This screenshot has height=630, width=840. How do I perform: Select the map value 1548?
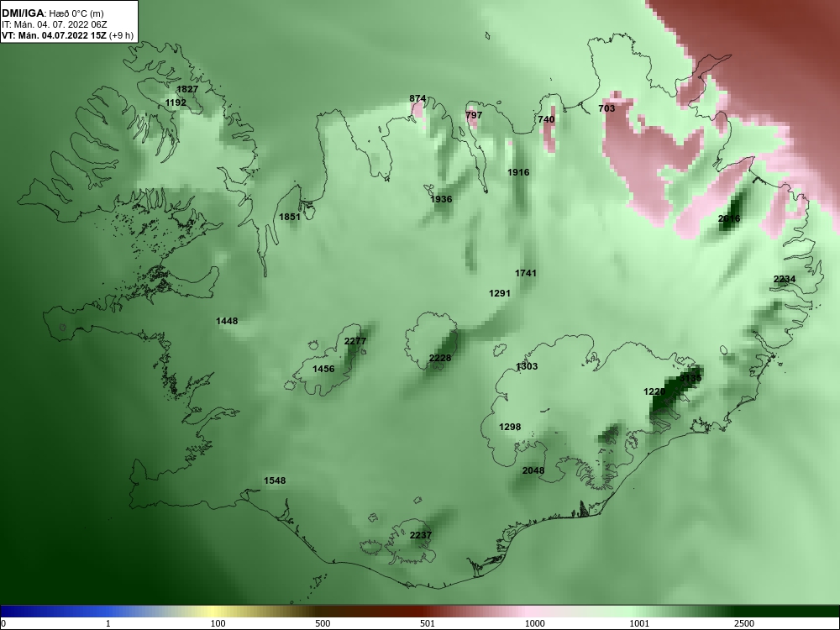(275, 480)
